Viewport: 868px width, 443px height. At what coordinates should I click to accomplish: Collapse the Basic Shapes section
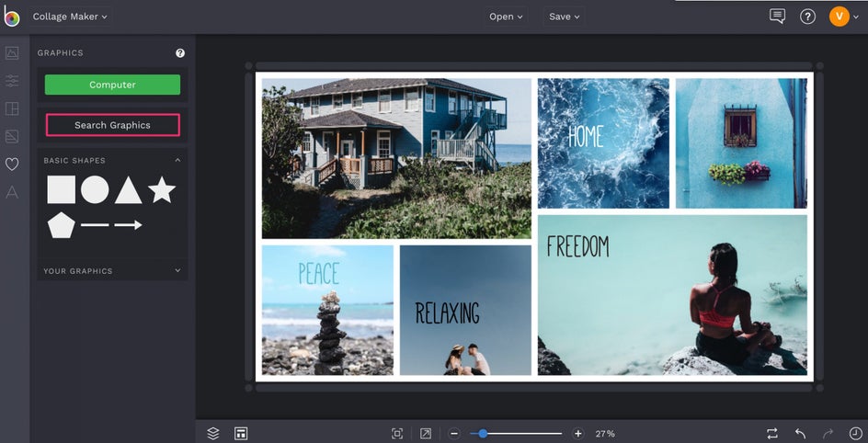(177, 161)
